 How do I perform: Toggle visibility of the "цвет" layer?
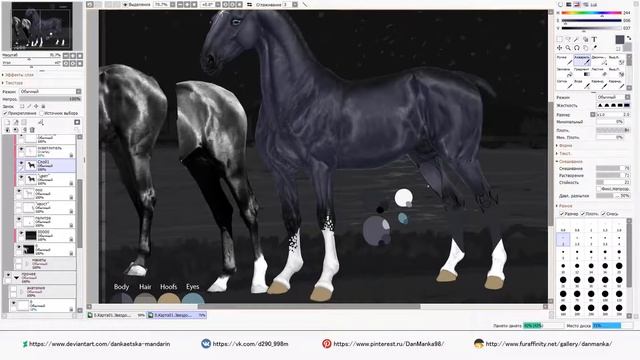click(x=21, y=177)
